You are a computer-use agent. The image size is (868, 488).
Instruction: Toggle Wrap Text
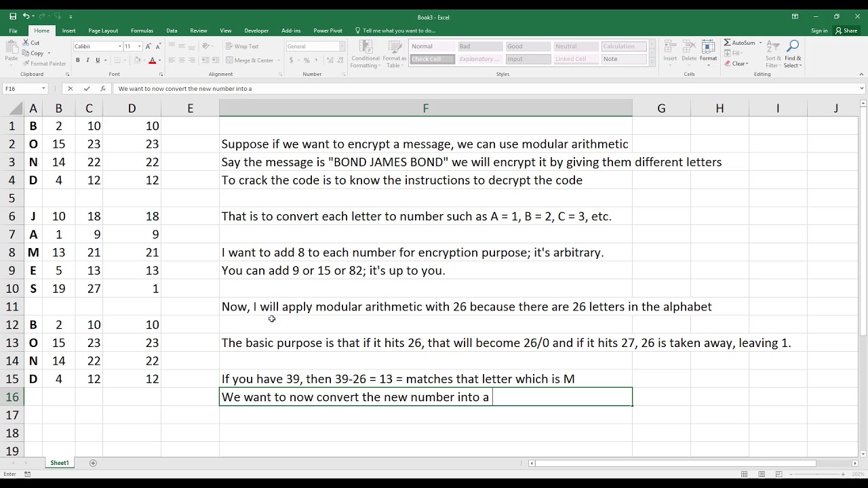[242, 46]
